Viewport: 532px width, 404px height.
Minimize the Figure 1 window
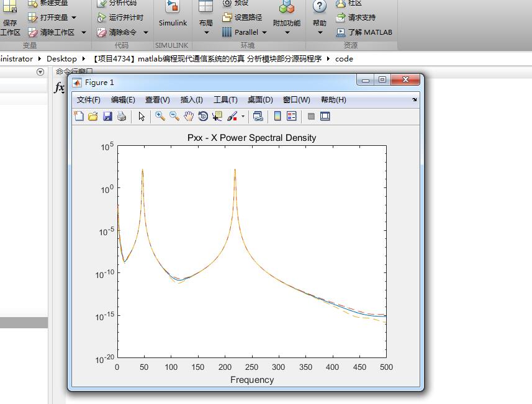point(366,79)
